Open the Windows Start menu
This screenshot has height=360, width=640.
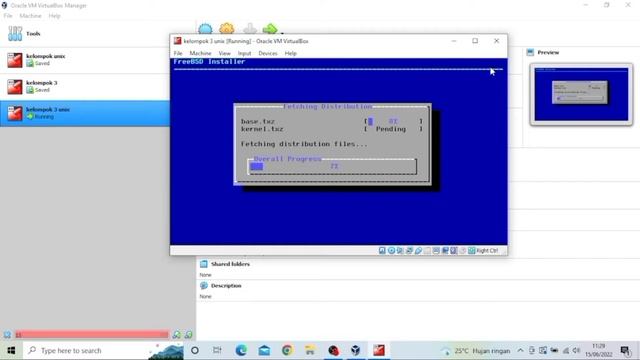tap(11, 351)
